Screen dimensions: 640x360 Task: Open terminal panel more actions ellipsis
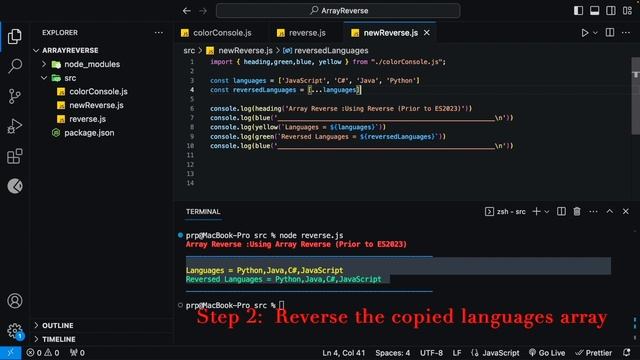coord(593,211)
